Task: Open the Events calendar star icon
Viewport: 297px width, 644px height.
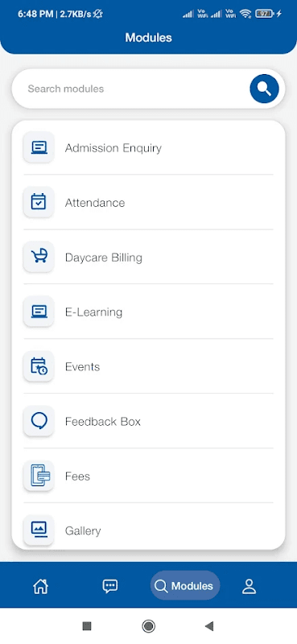Action: coord(39,366)
